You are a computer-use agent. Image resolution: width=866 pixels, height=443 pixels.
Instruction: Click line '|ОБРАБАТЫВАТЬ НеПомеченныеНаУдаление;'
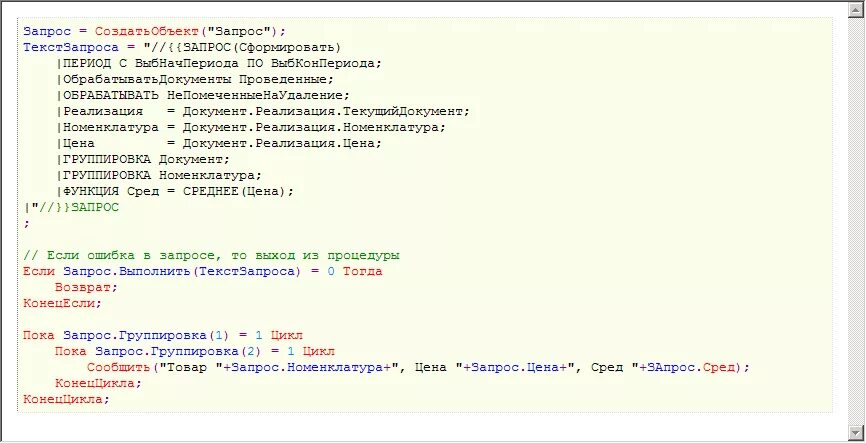(203, 95)
